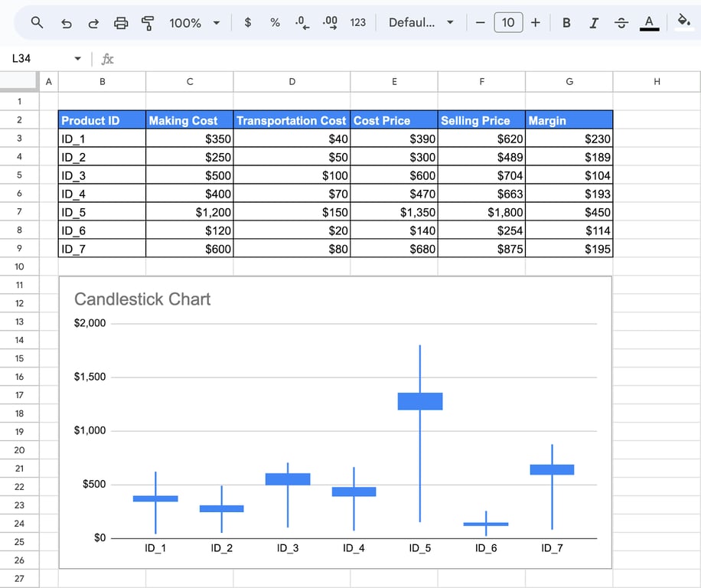Select the $680 cost price cell
Viewport: 701px width, 588px height.
(x=394, y=249)
